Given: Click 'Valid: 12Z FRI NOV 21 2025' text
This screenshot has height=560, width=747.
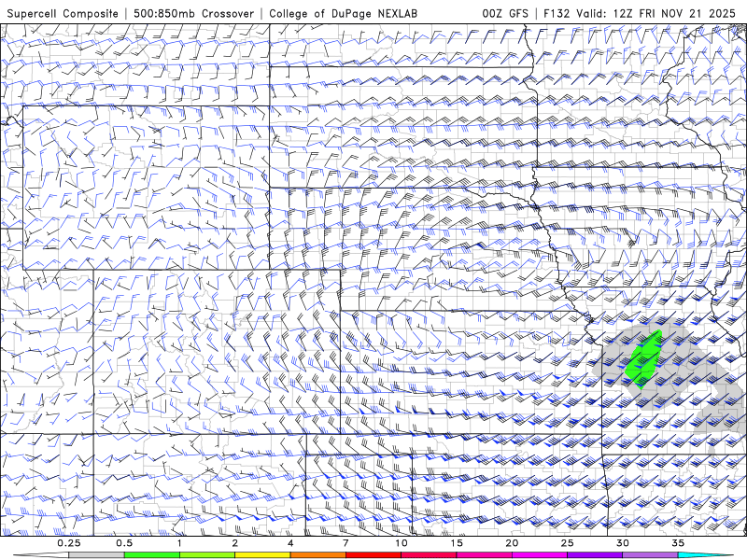Looking at the screenshot, I should (x=655, y=14).
